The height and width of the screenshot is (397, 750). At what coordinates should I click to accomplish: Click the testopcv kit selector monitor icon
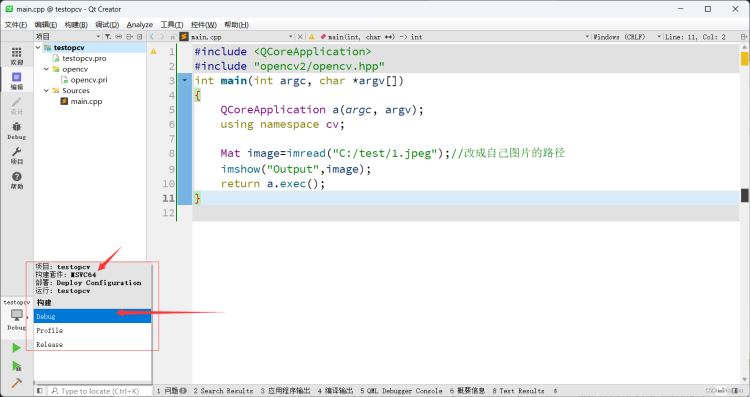(x=17, y=315)
